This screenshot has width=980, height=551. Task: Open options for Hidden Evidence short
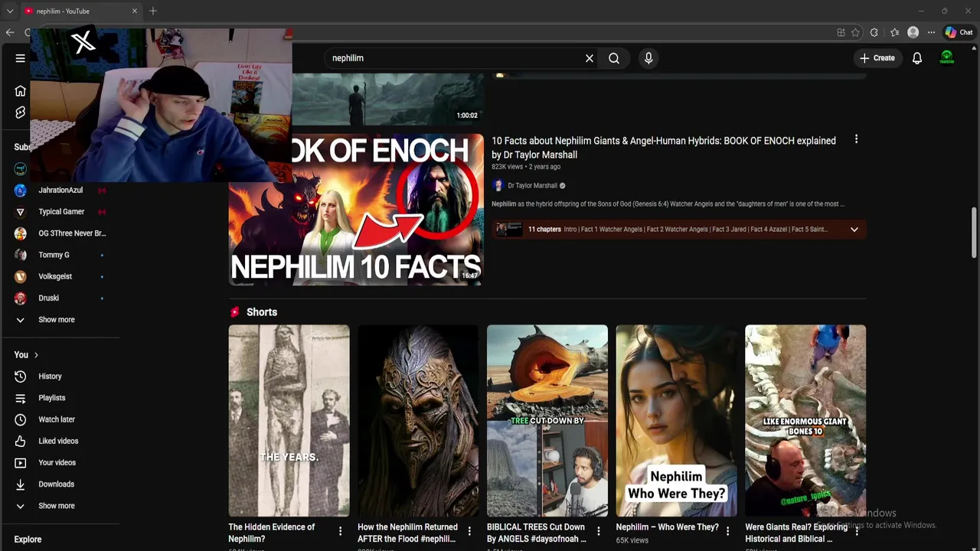(x=340, y=530)
